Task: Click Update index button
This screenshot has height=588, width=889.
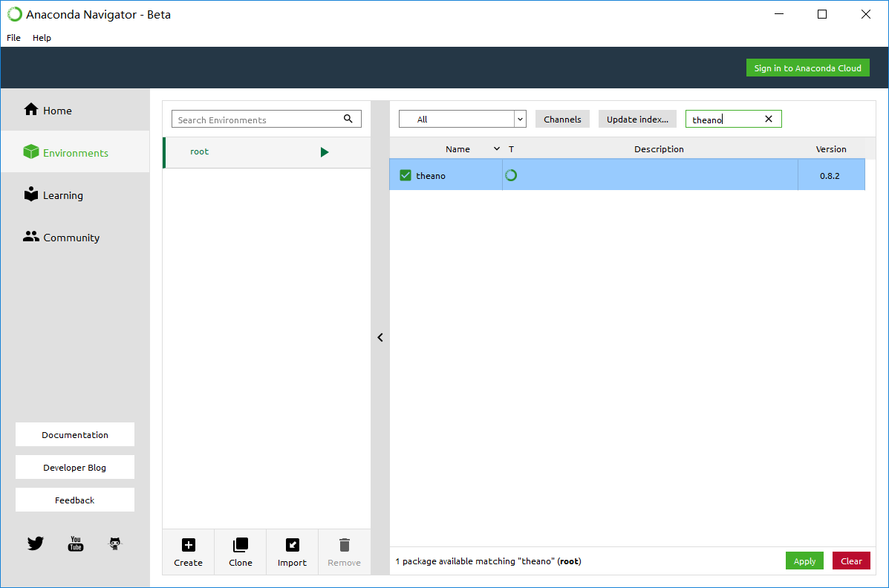Action: 637,119
